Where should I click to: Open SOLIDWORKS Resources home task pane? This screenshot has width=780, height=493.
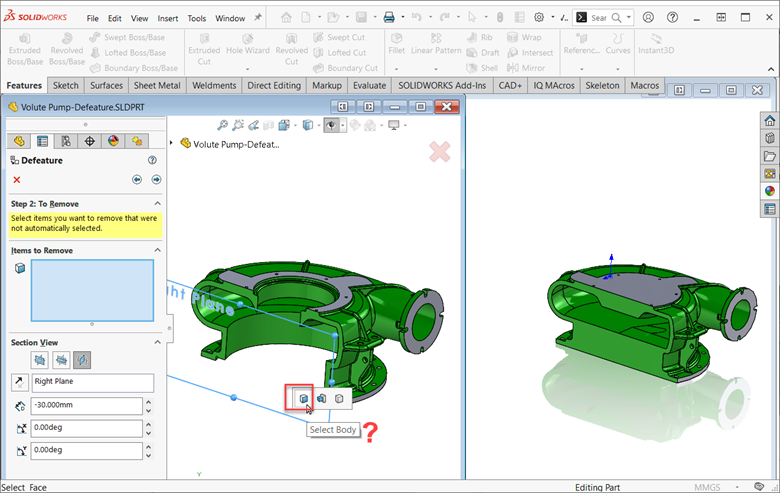[x=770, y=121]
